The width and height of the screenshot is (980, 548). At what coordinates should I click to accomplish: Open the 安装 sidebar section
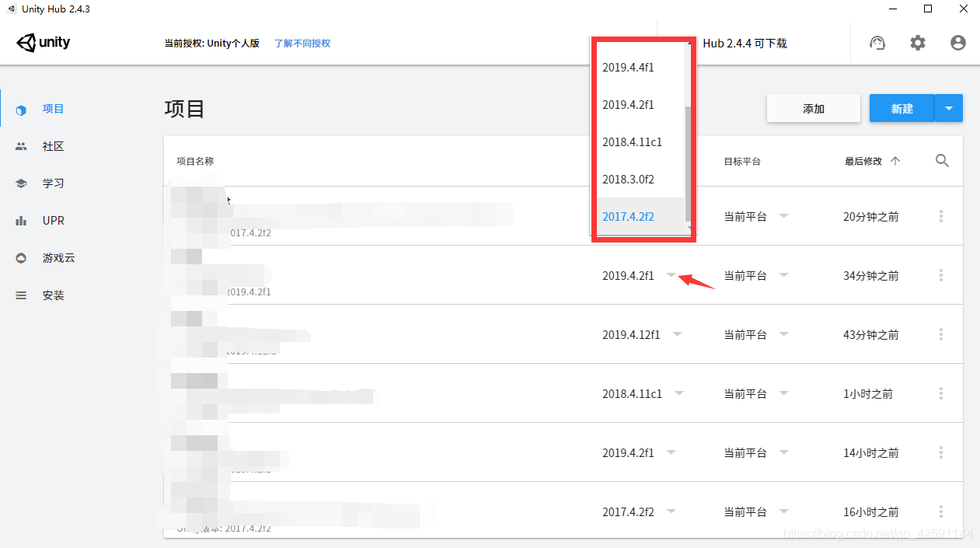tap(53, 295)
